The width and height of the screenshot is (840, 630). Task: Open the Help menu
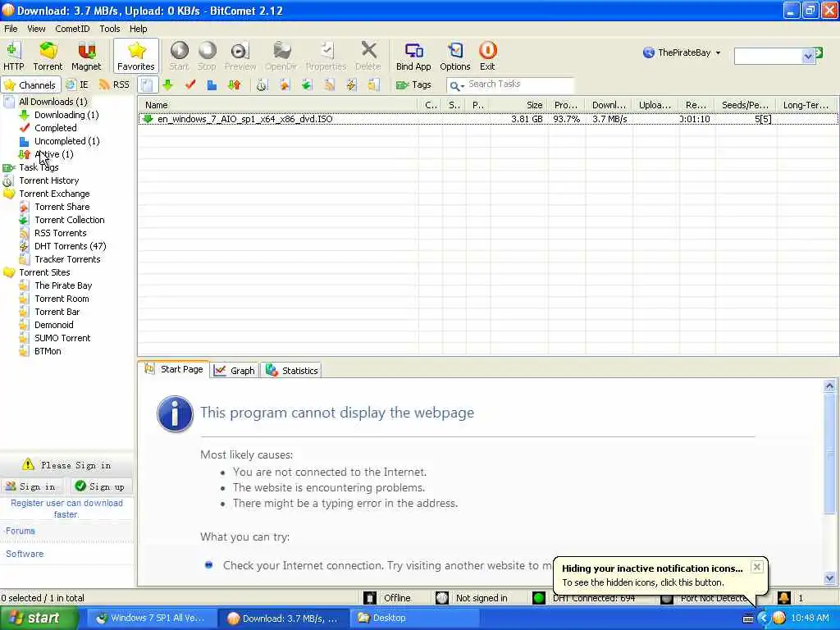[138, 29]
